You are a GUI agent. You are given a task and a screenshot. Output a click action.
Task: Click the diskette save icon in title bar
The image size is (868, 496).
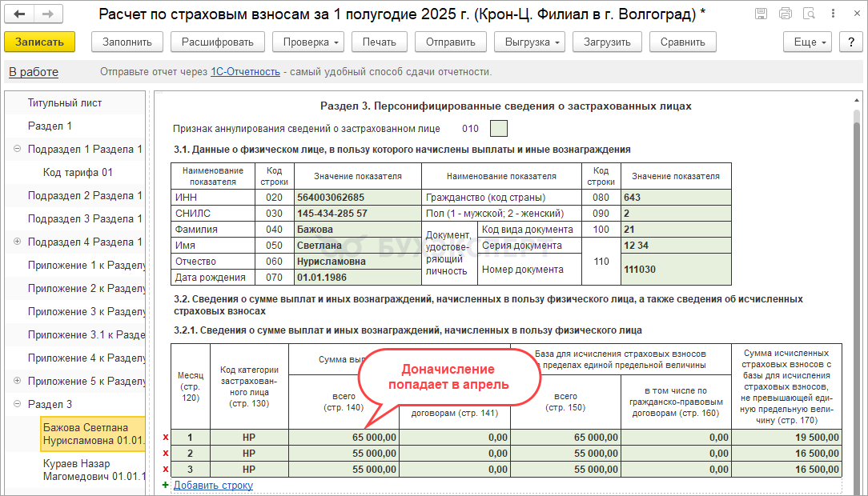[762, 14]
